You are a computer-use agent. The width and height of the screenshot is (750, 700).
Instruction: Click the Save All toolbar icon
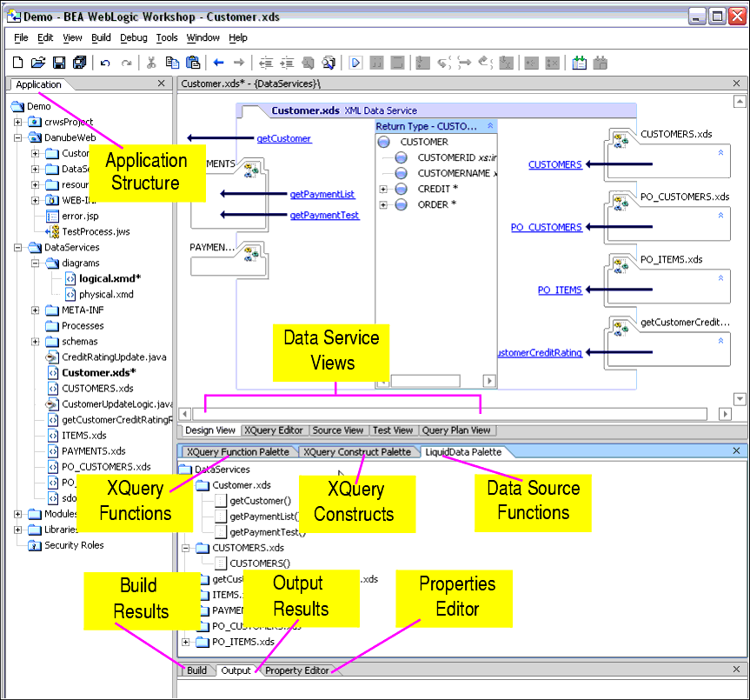coord(79,63)
